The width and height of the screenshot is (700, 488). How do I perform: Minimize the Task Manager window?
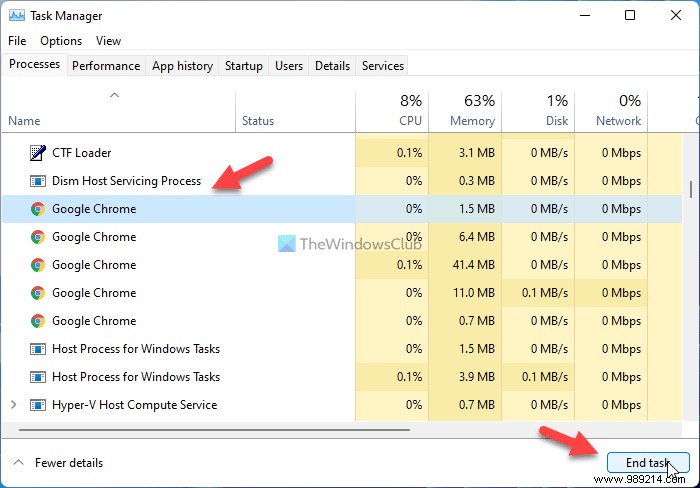(x=585, y=16)
